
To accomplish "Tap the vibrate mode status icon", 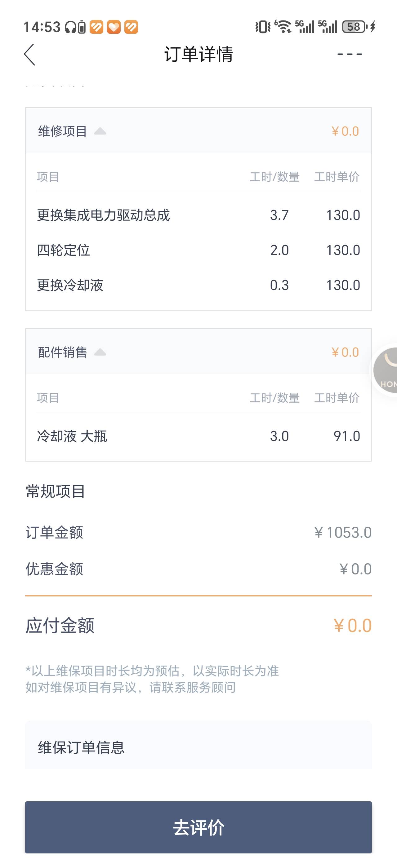I will click(263, 27).
